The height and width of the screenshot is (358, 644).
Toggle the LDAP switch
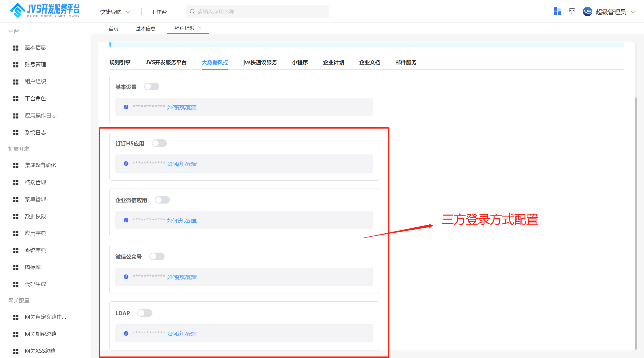(145, 313)
